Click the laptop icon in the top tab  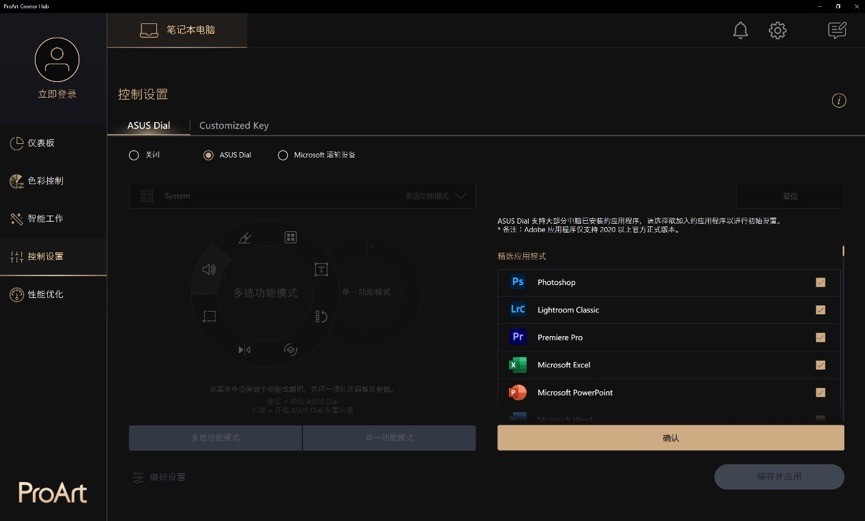148,30
